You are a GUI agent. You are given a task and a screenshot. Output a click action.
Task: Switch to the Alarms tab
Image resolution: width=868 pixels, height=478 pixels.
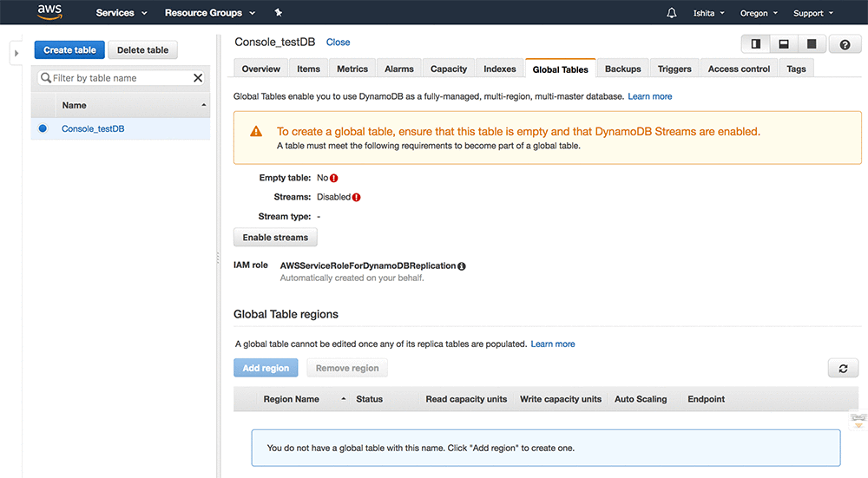point(399,69)
